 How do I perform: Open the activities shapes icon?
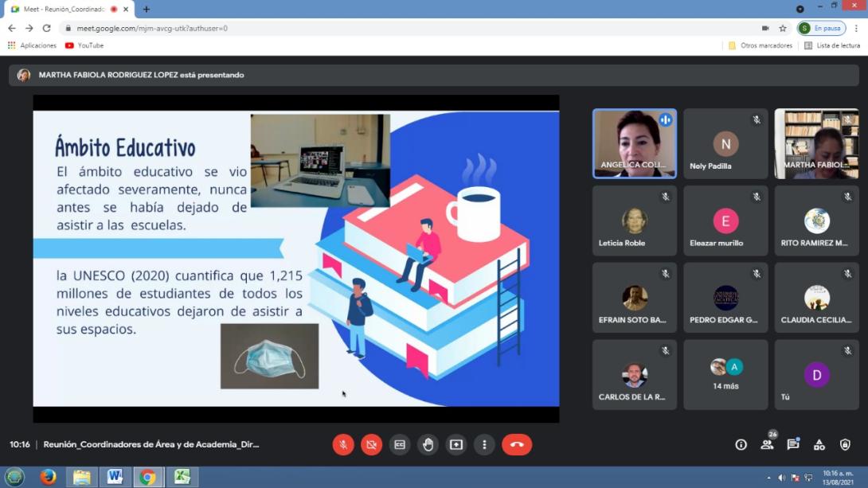819,444
